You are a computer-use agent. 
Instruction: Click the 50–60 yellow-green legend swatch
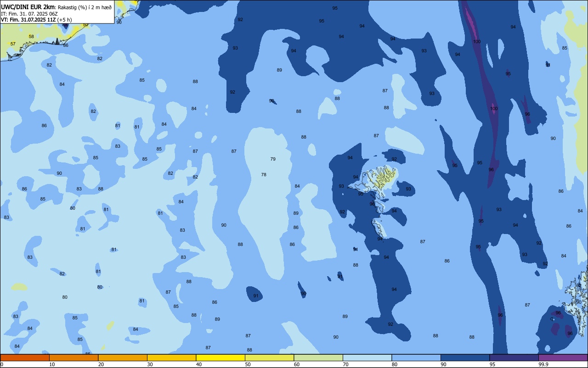[x=269, y=357]
